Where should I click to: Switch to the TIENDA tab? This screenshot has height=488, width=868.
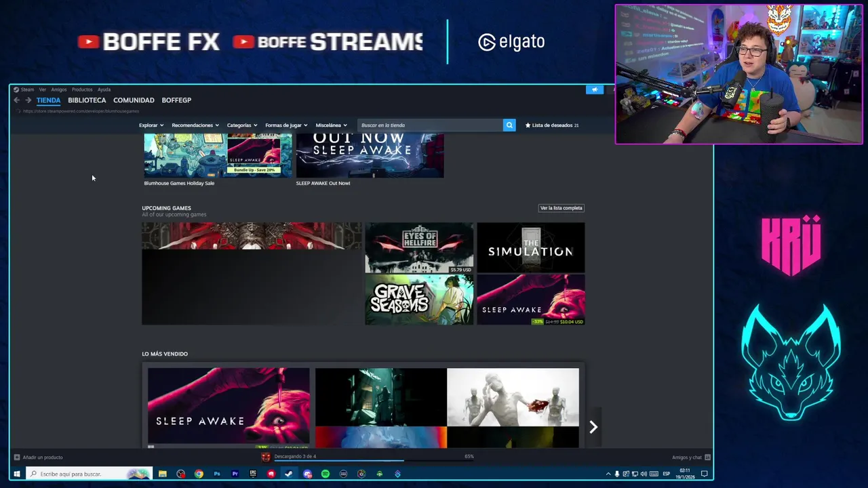coord(48,100)
